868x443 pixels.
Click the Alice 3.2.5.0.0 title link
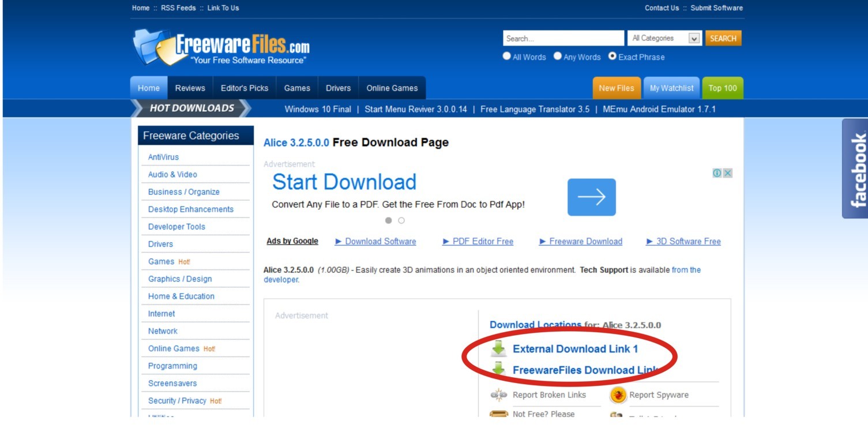[296, 142]
